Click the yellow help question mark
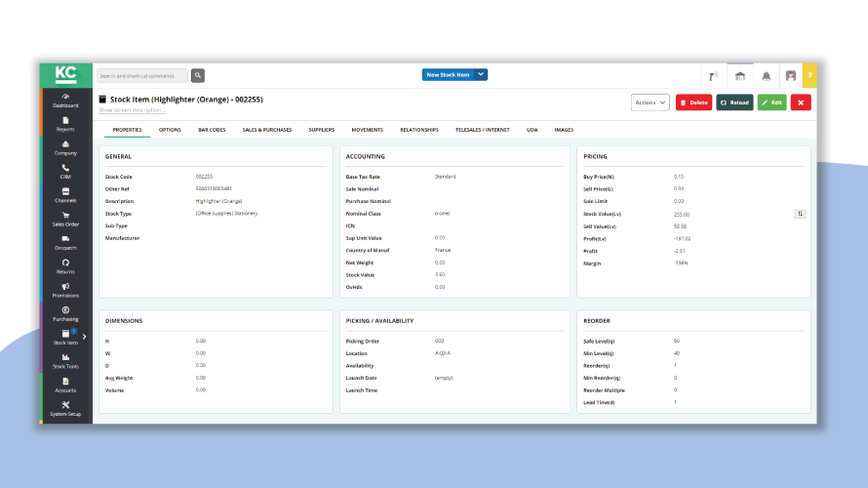 click(x=809, y=75)
